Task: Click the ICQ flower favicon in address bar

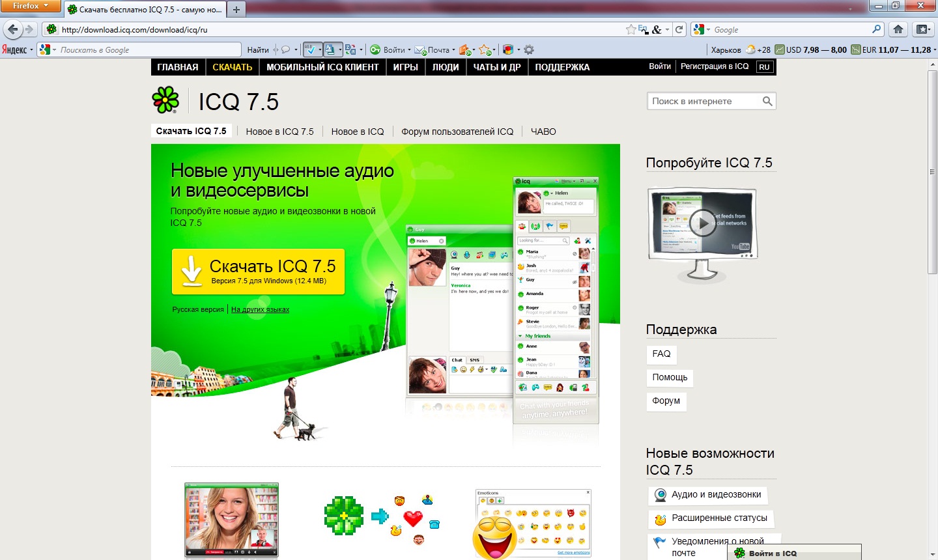Action: 52,29
